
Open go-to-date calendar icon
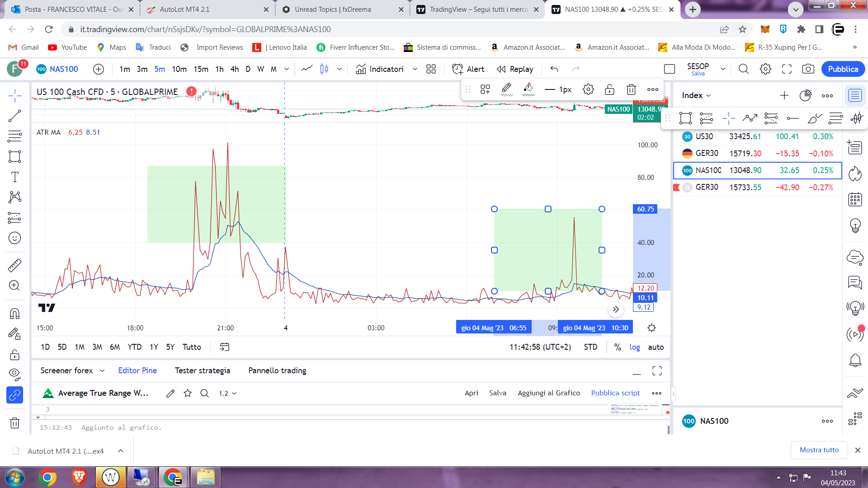(225, 347)
